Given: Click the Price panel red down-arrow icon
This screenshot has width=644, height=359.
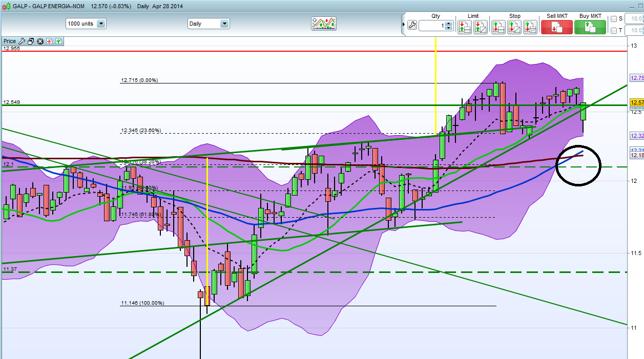Looking at the screenshot, I should 49,41.
